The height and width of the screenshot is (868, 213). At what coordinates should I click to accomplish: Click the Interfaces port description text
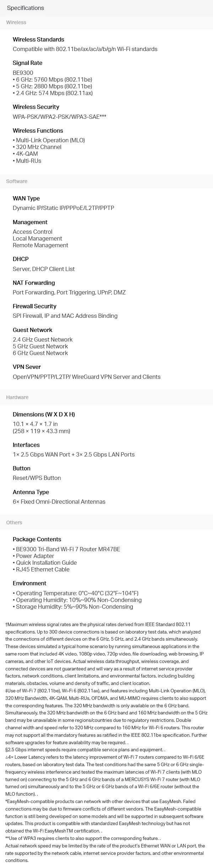pyautogui.click(x=73, y=454)
